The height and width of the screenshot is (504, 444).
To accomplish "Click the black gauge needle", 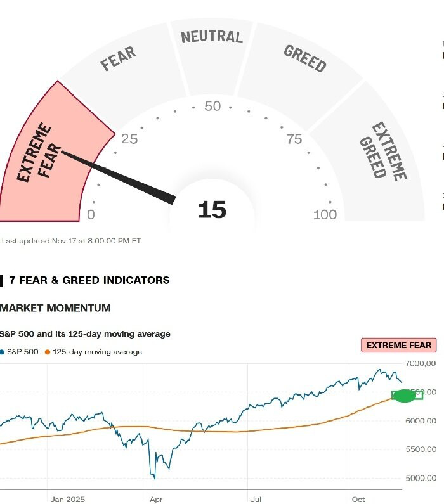I will tap(121, 177).
